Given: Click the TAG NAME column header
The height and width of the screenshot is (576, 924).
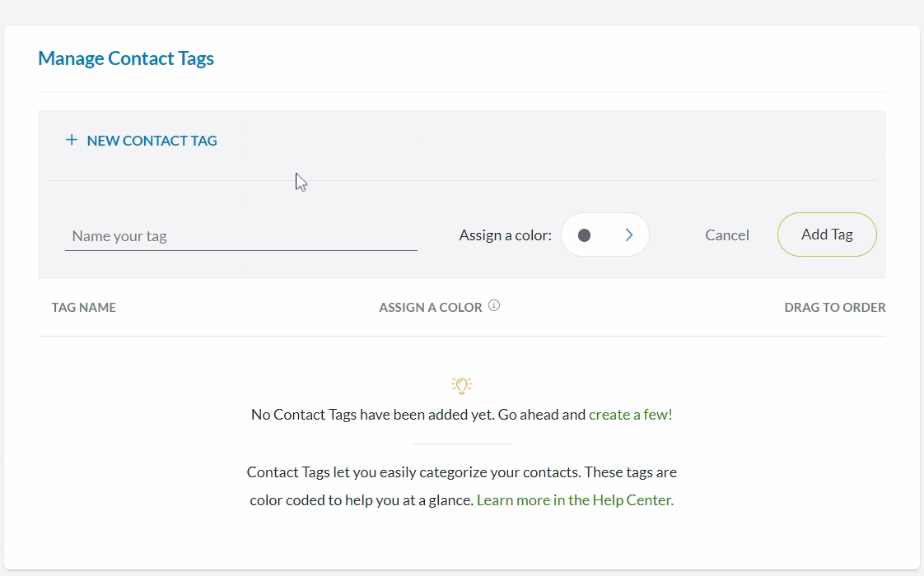Looking at the screenshot, I should pos(83,307).
